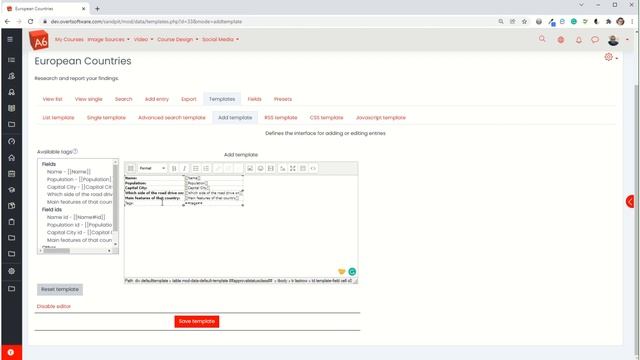Select the RSS template sub-tab

281,118
